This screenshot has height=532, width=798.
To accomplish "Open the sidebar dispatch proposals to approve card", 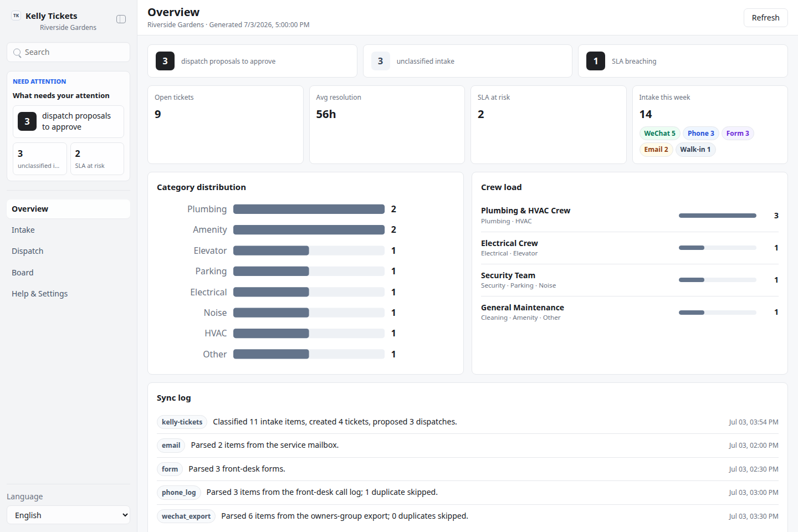I will [x=68, y=121].
